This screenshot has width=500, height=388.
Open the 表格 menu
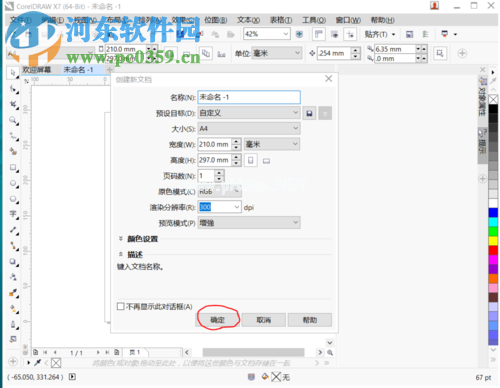click(281, 20)
